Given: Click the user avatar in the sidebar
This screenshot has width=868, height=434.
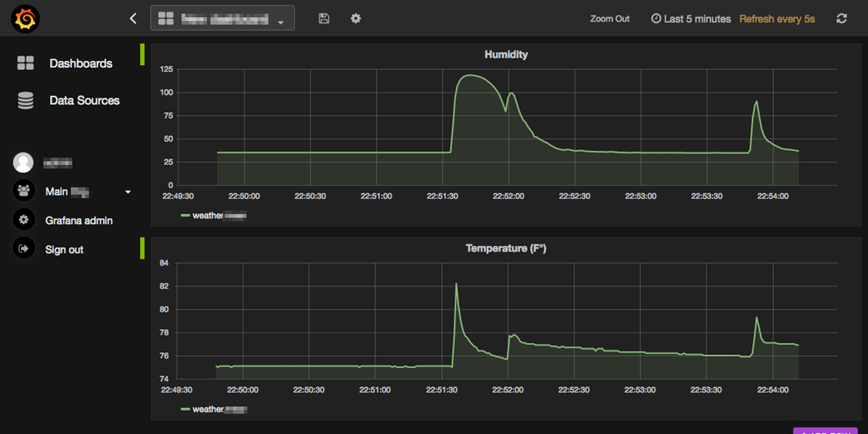Looking at the screenshot, I should click(x=23, y=163).
